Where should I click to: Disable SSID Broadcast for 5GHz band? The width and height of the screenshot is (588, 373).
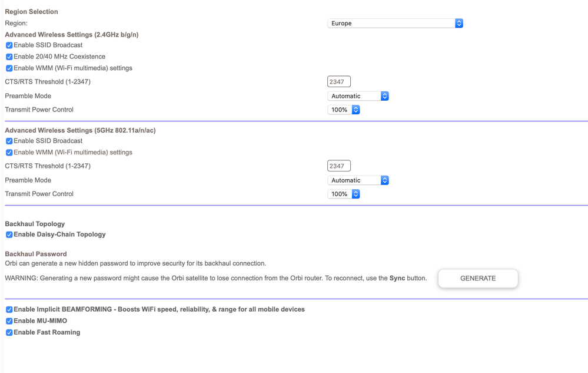click(9, 141)
